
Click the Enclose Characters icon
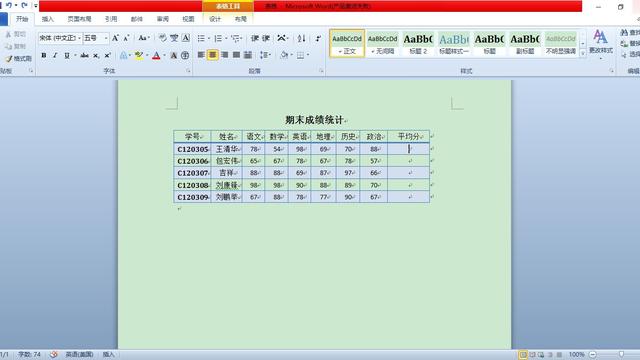tap(185, 55)
